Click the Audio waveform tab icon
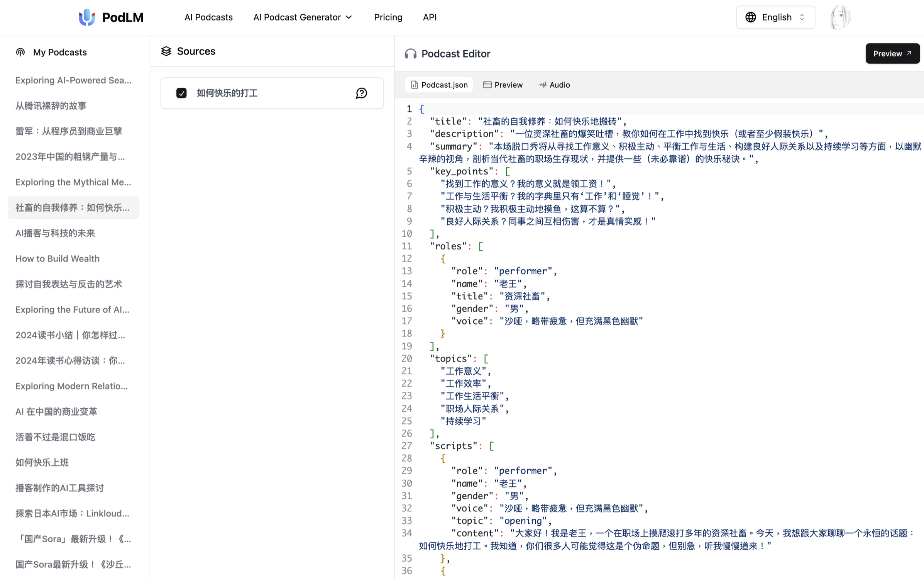The width and height of the screenshot is (924, 579). pyautogui.click(x=543, y=85)
